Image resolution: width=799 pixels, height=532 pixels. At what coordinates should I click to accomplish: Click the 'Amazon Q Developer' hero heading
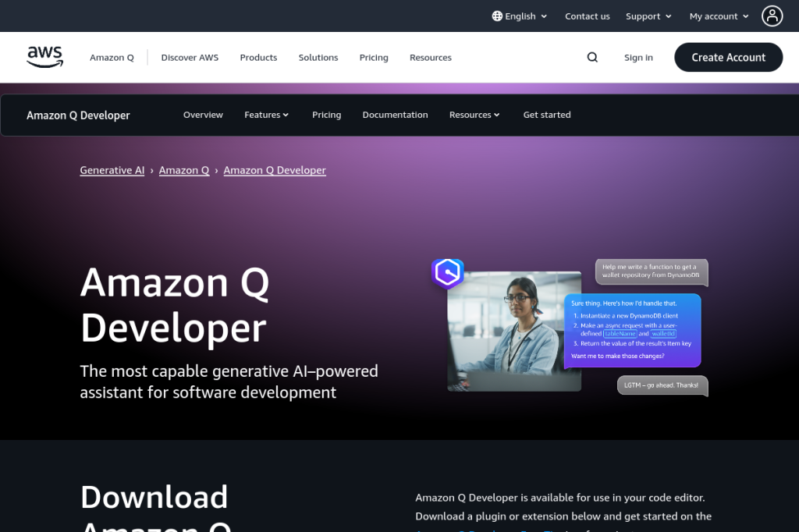click(174, 305)
